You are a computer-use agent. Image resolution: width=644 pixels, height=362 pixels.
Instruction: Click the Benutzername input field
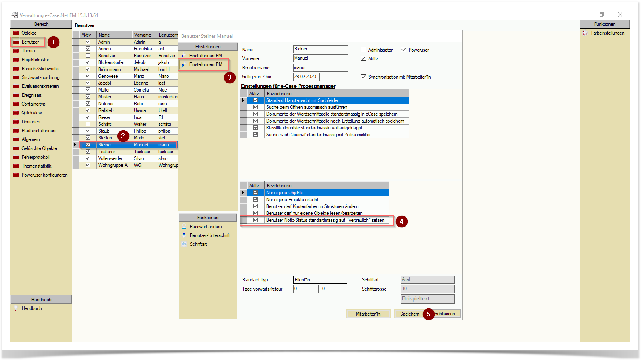click(320, 68)
